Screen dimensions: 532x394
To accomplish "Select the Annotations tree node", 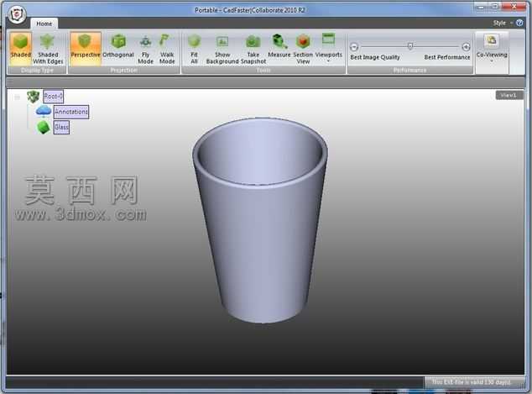I will (x=71, y=112).
